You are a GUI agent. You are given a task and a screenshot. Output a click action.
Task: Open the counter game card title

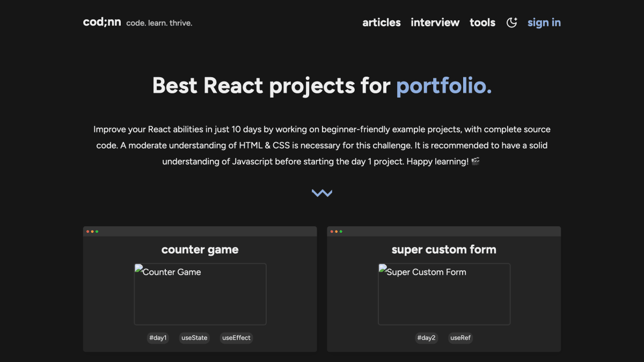(200, 249)
